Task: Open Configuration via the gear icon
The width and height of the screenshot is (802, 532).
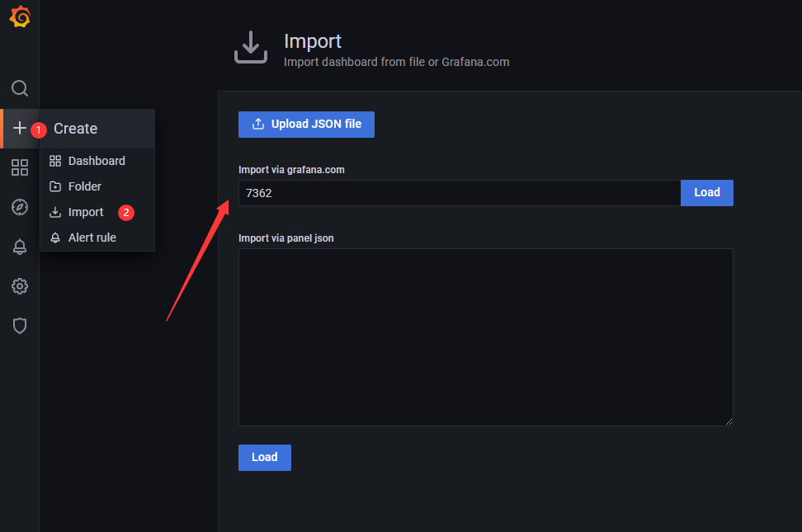Action: click(20, 286)
